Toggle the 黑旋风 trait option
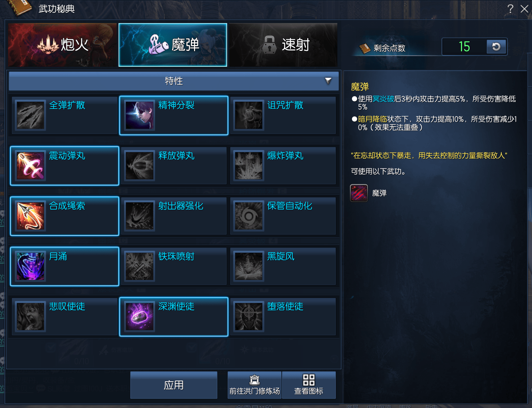The height and width of the screenshot is (408, 532). point(283,266)
